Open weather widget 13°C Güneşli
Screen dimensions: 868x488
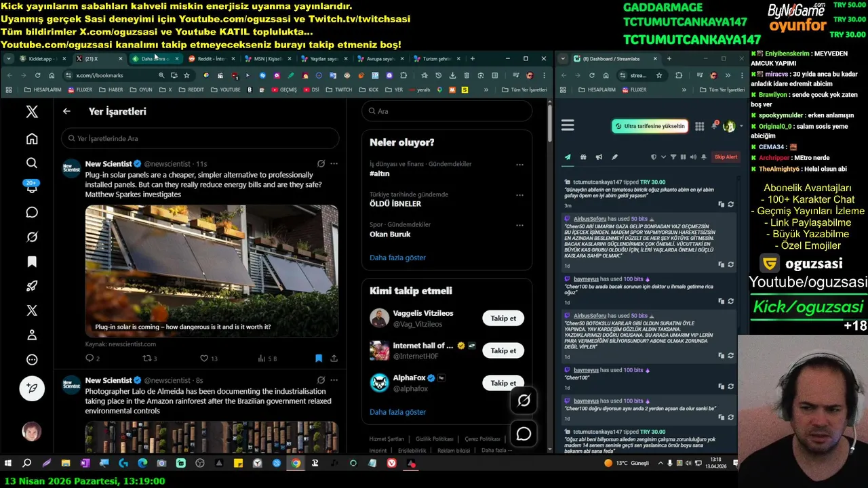pyautogui.click(x=627, y=464)
